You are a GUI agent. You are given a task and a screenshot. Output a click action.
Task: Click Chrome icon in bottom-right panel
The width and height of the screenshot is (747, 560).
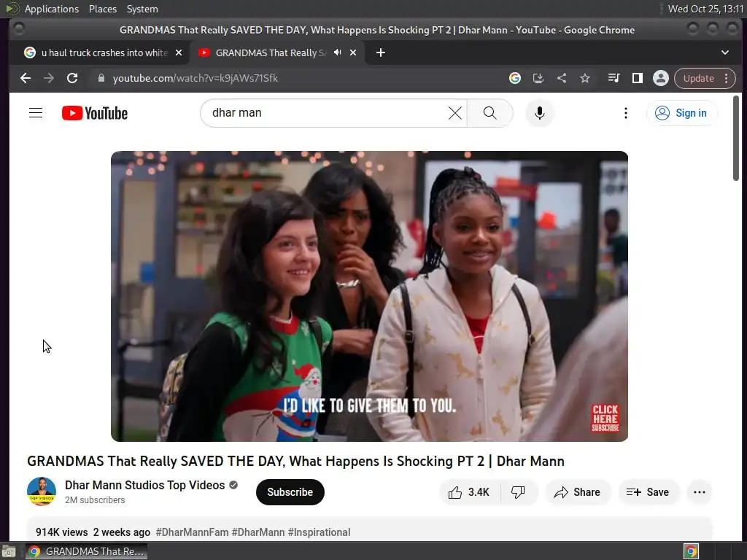(x=691, y=551)
